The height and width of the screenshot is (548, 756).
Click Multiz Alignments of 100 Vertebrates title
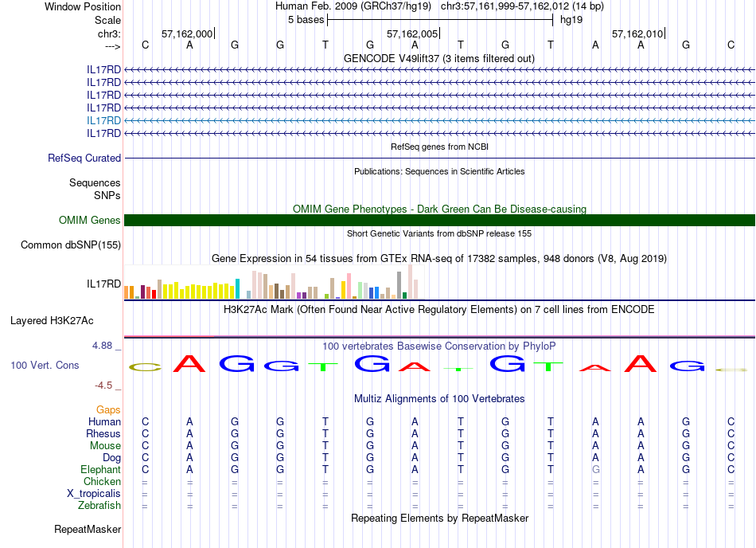(x=439, y=398)
